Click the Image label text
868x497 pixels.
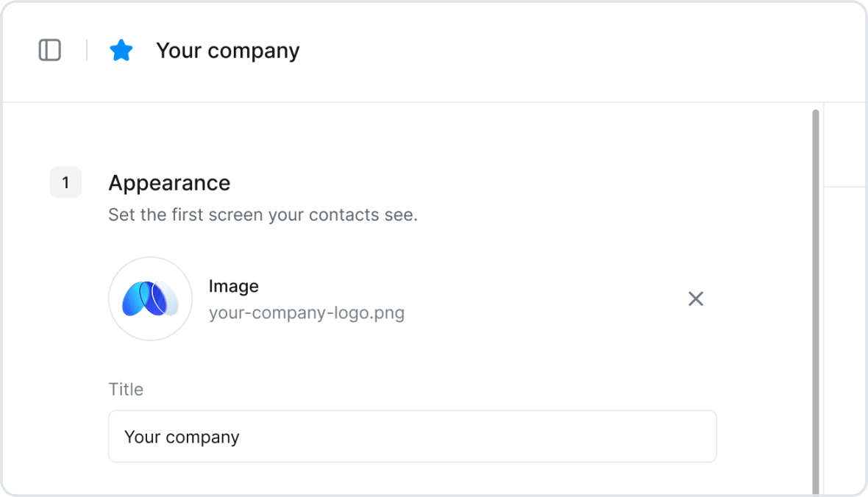[x=234, y=286]
